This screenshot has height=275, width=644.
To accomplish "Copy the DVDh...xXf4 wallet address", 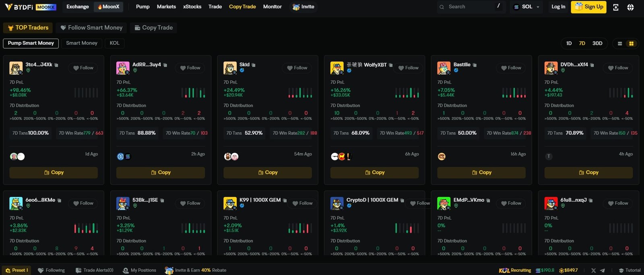I will click(x=592, y=65).
